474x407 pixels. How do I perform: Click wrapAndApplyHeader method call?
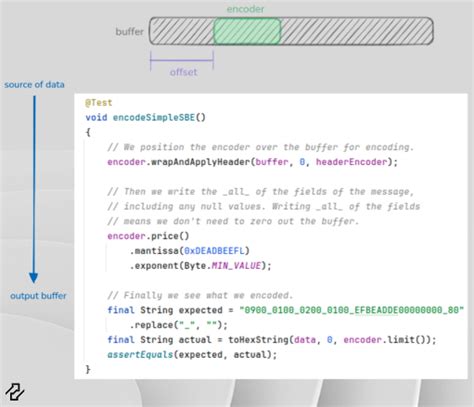(x=201, y=162)
